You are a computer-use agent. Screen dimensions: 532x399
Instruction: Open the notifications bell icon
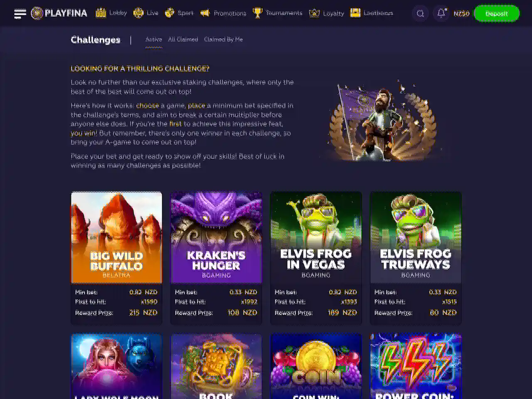[x=441, y=13]
